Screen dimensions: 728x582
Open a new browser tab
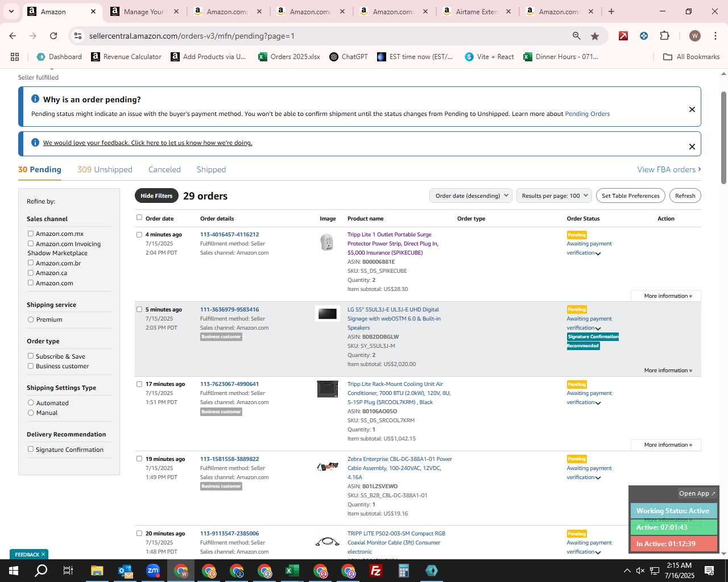pyautogui.click(x=611, y=11)
